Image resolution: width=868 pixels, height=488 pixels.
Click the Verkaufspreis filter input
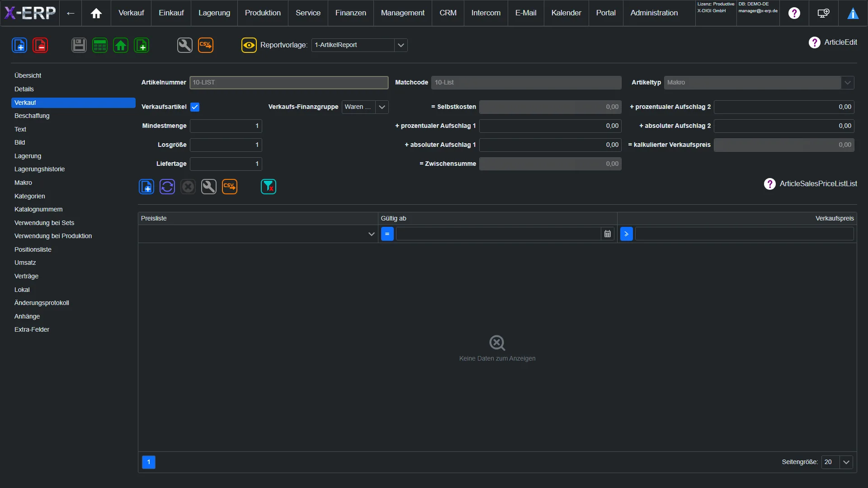click(x=745, y=234)
